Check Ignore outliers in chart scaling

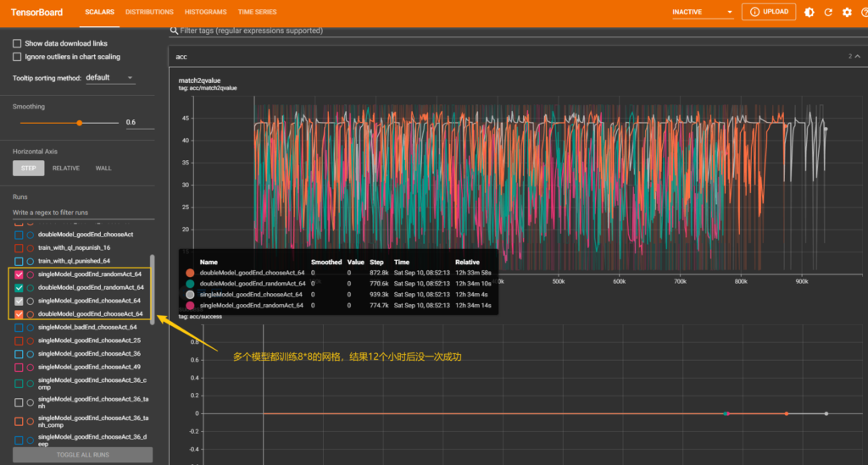pyautogui.click(x=17, y=57)
